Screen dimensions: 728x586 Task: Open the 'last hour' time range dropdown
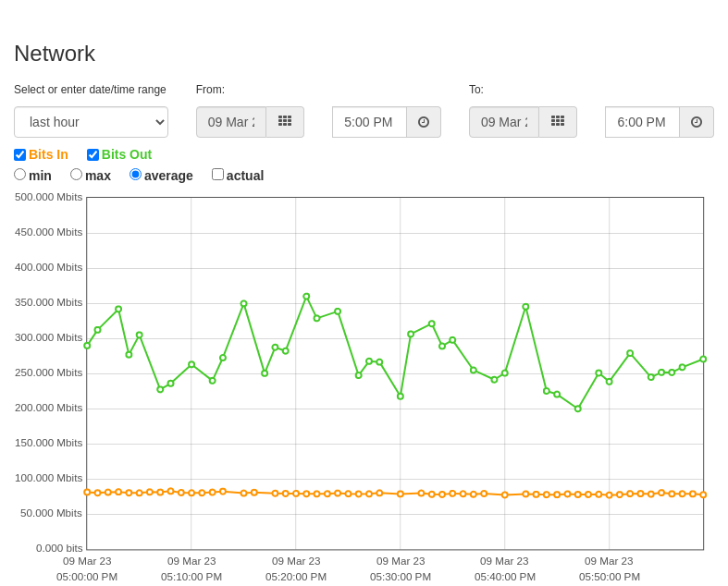[x=91, y=122]
